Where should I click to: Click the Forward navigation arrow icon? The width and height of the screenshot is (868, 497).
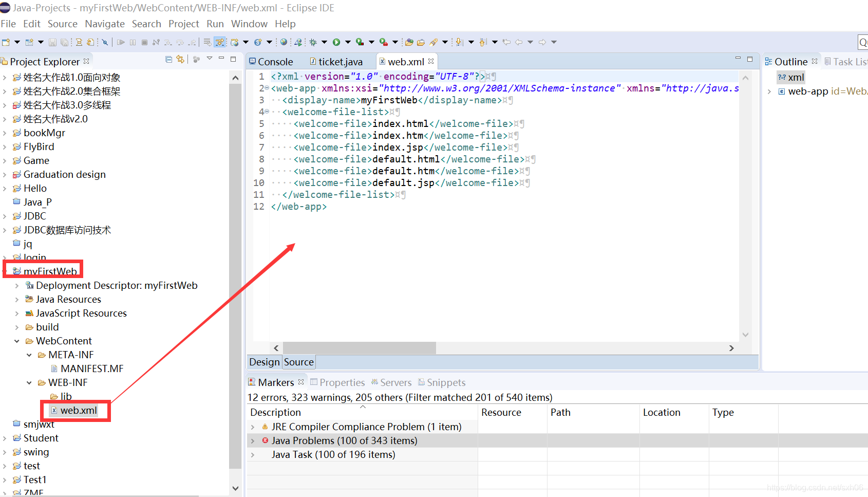click(542, 42)
